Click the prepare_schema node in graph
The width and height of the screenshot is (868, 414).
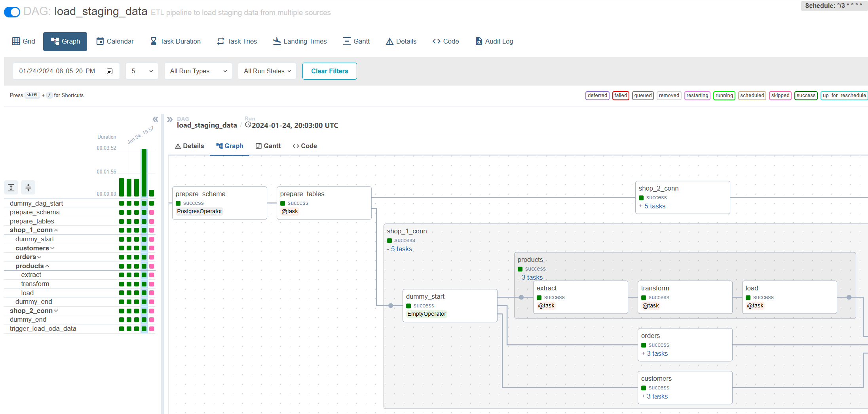pos(219,202)
